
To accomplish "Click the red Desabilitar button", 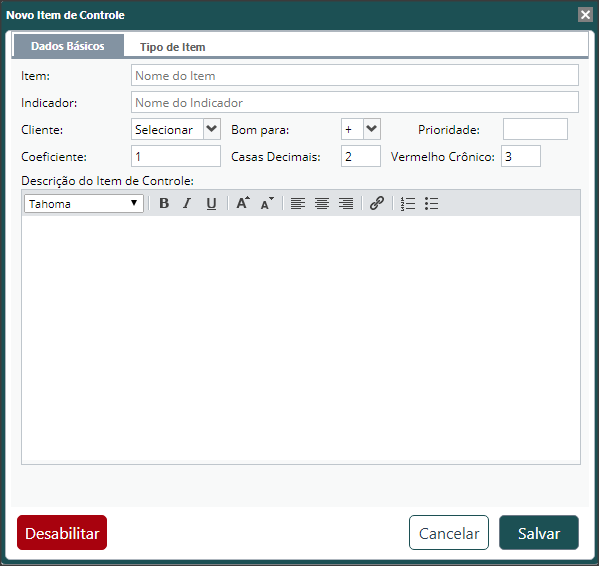I will point(62,533).
